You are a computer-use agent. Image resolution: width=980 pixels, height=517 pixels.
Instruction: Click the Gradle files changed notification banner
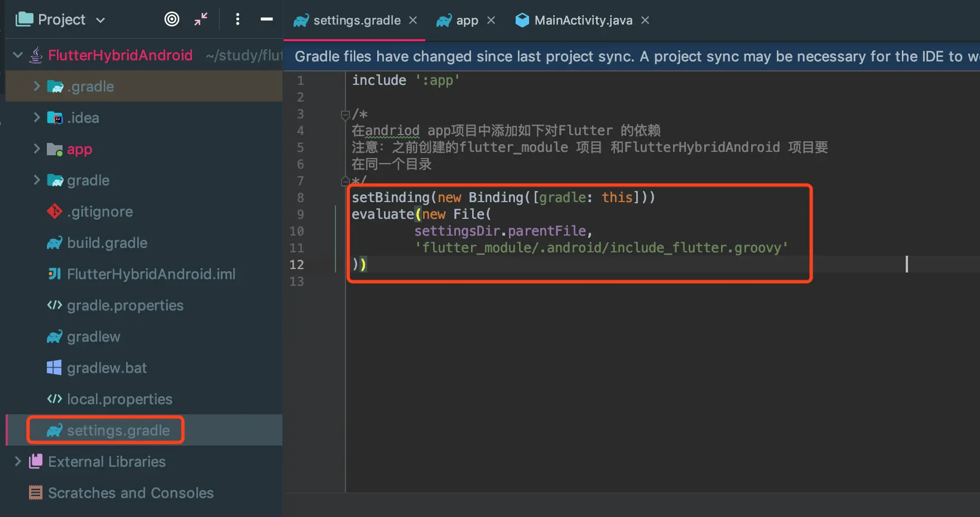point(632,56)
